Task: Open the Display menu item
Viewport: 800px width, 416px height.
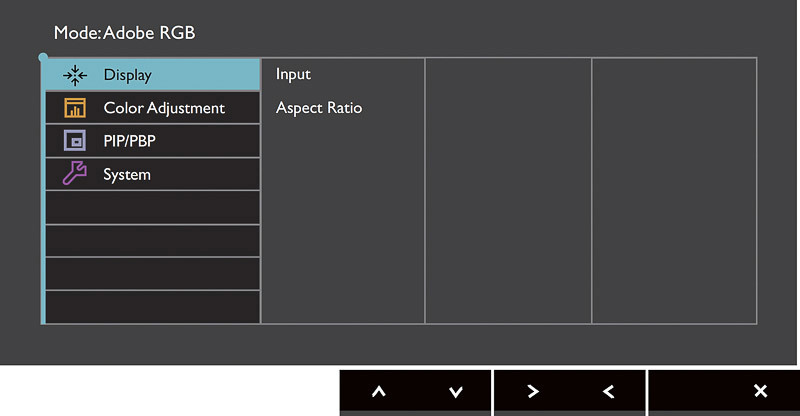Action: (153, 75)
